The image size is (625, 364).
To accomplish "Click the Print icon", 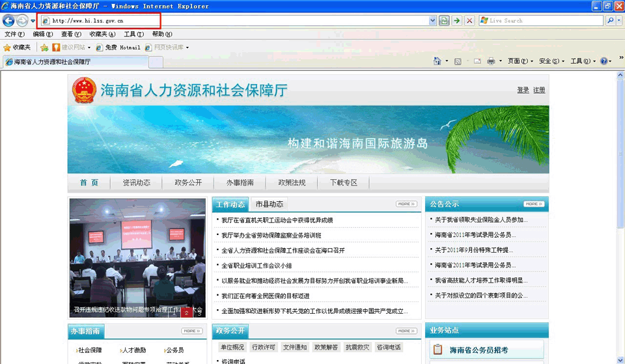I will tap(491, 61).
